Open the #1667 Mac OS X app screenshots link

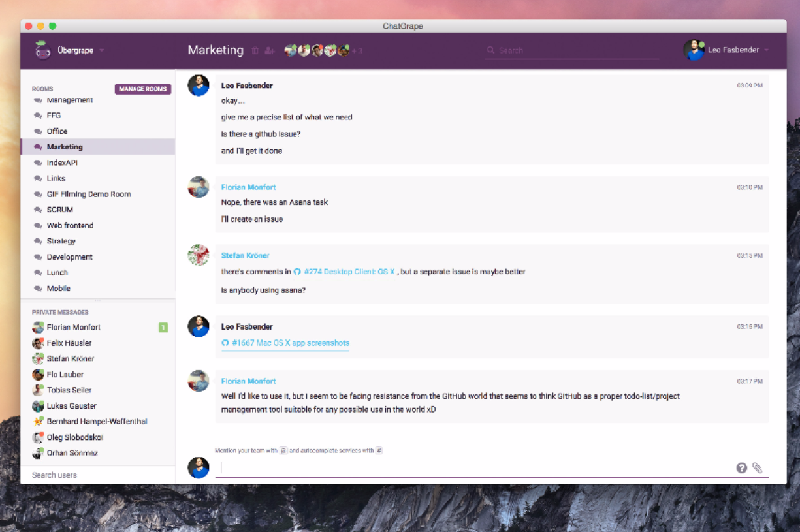tap(285, 343)
